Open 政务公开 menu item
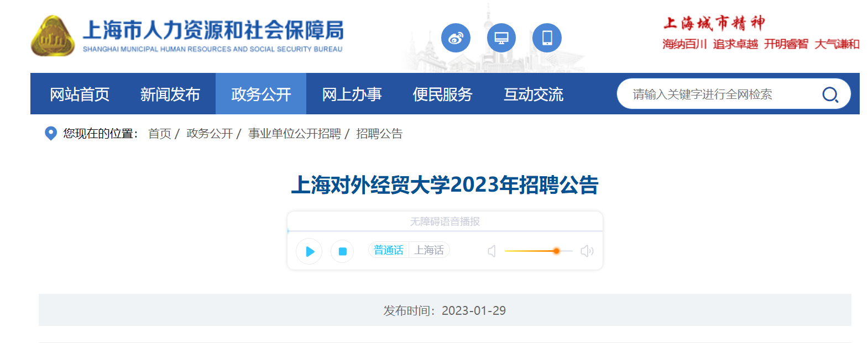868x343 pixels. (261, 94)
